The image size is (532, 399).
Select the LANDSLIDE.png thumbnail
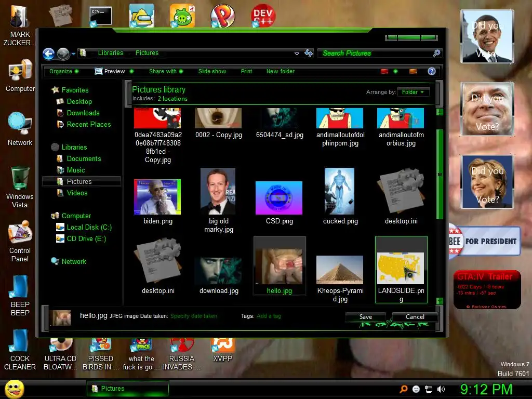(401, 268)
